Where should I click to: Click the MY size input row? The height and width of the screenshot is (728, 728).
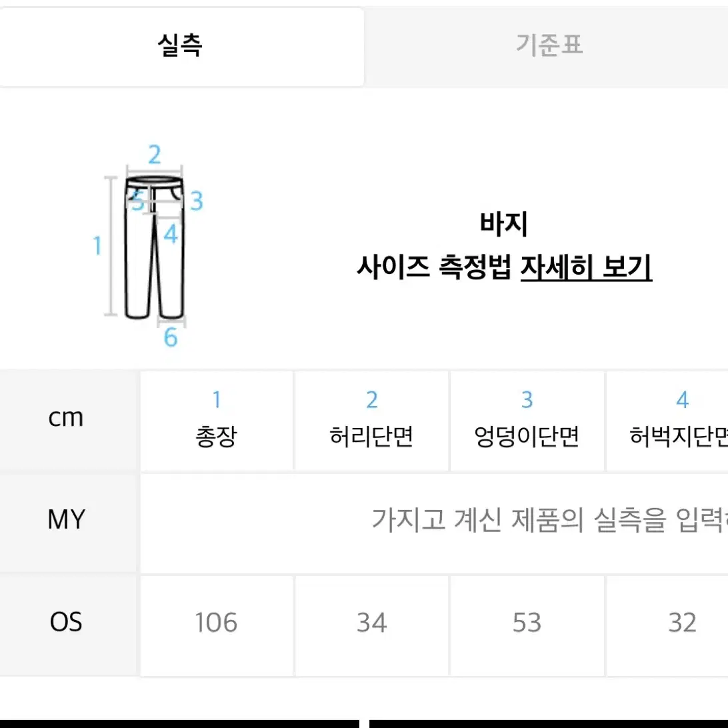434,523
